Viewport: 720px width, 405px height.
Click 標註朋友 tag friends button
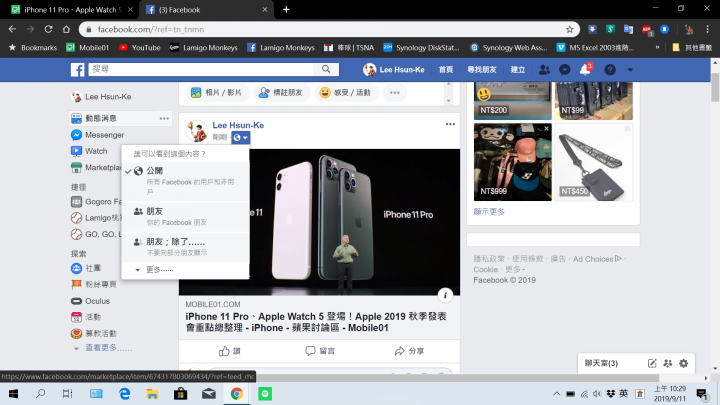pos(281,92)
